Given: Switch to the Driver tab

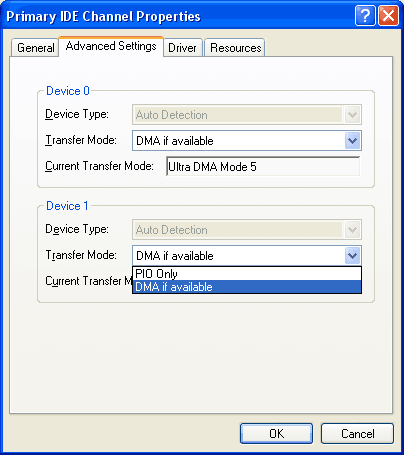Looking at the screenshot, I should (x=182, y=48).
